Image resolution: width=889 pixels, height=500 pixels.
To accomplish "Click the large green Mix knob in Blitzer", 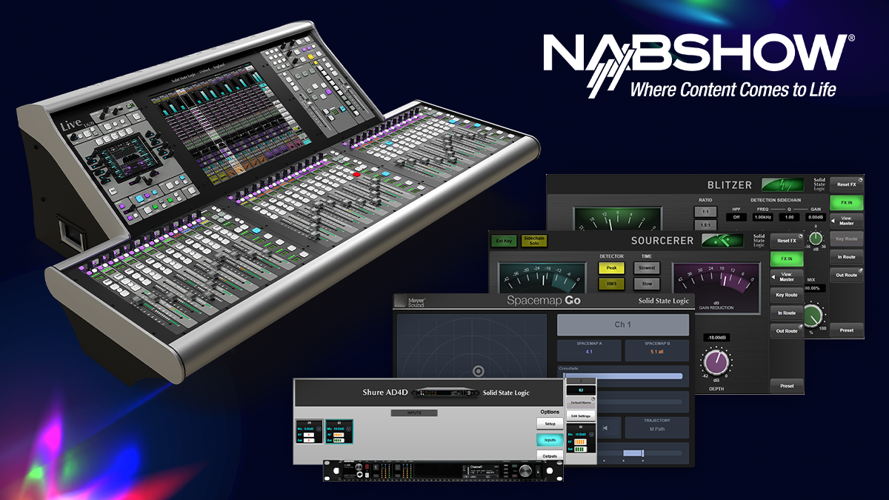I will tap(814, 316).
